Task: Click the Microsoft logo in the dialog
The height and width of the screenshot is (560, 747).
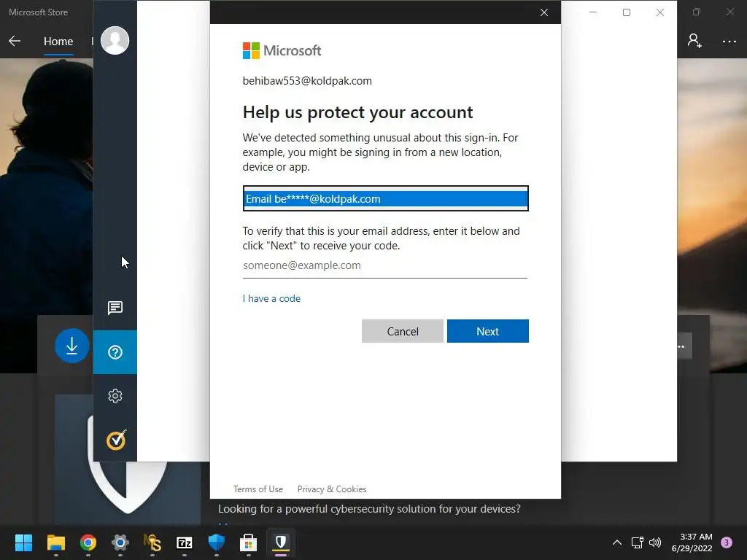Action: pos(282,50)
